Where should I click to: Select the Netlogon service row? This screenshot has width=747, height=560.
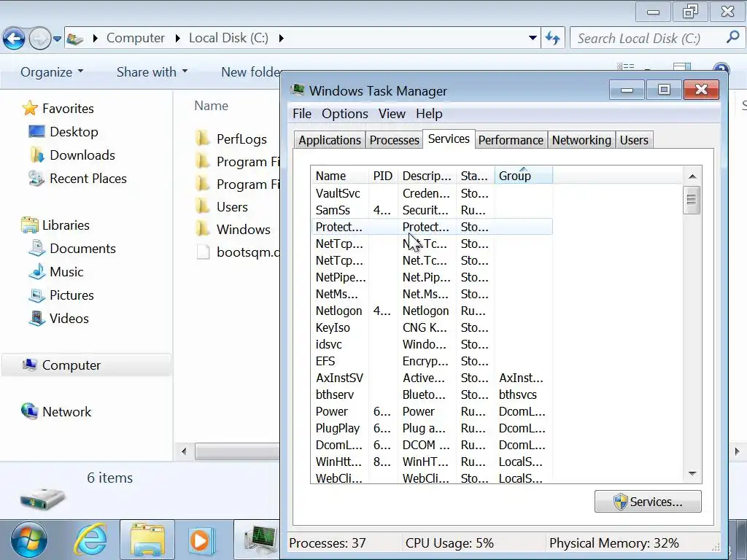pyautogui.click(x=432, y=311)
